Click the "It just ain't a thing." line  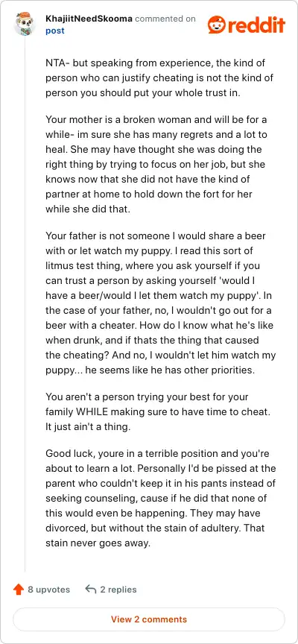click(88, 427)
